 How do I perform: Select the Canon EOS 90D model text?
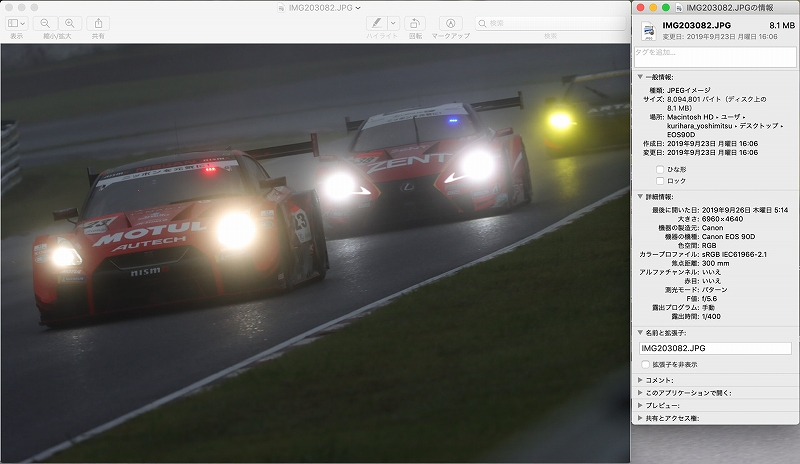728,236
